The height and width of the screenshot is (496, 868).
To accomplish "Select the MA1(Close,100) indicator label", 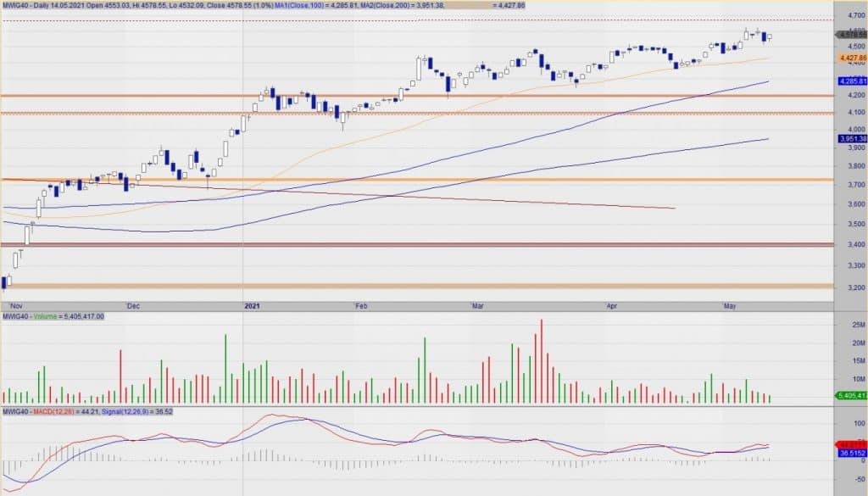I will [x=299, y=5].
